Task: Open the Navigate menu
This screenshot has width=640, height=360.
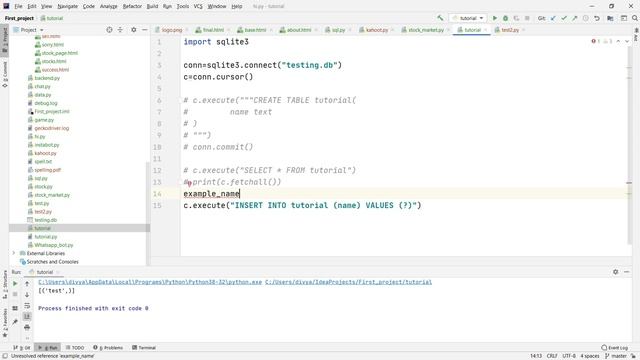Action: (x=67, y=6)
